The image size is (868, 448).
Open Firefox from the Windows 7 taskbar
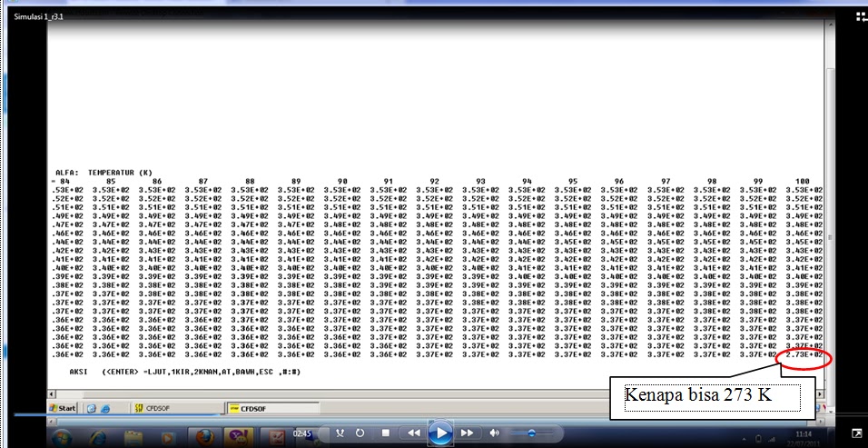[204, 437]
